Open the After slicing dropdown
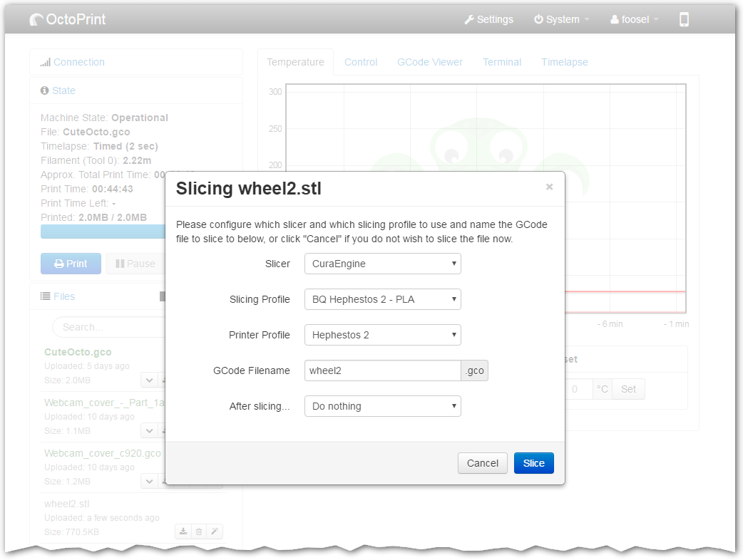 [382, 406]
